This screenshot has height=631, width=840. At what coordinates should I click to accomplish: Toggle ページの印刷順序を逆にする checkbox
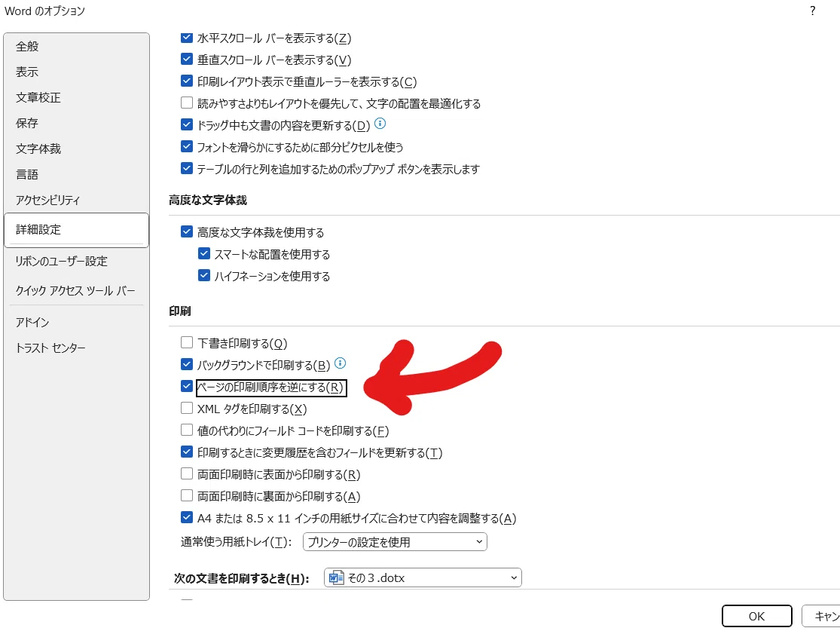[186, 386]
